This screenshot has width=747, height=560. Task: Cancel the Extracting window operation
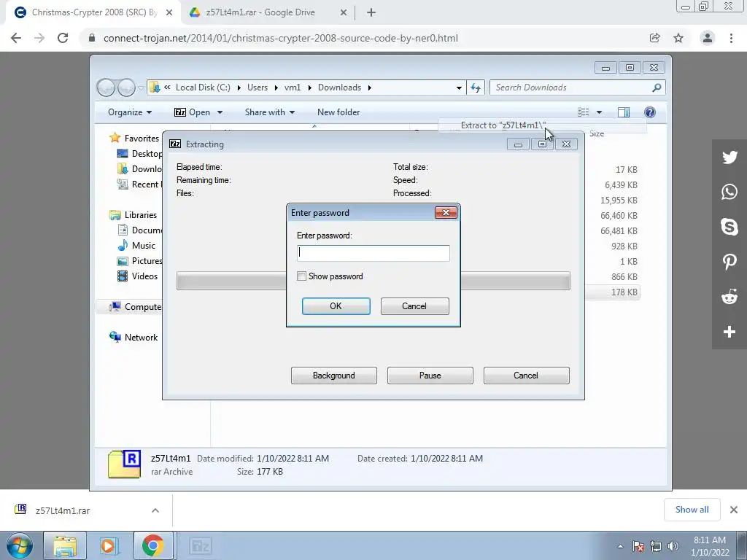tap(526, 376)
